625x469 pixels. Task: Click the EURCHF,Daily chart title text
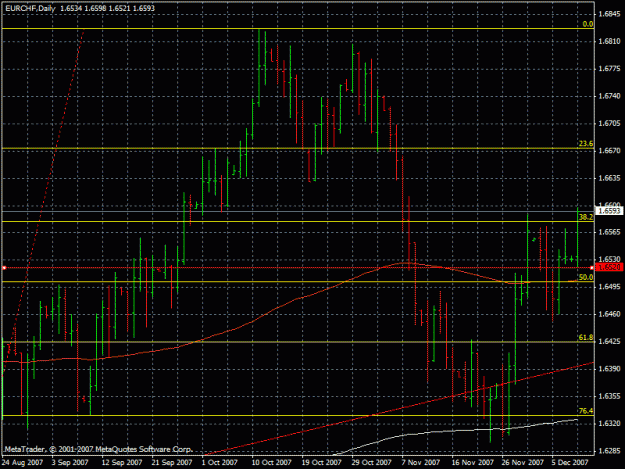[30, 8]
